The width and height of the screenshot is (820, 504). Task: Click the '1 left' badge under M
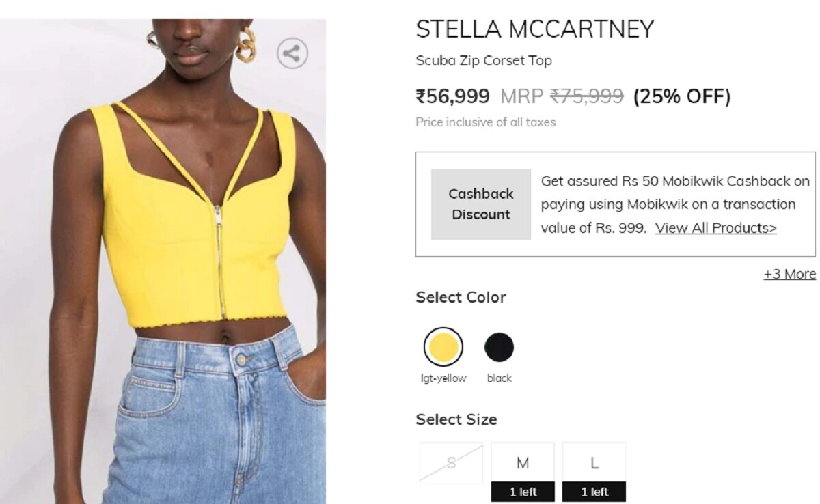[x=523, y=492]
